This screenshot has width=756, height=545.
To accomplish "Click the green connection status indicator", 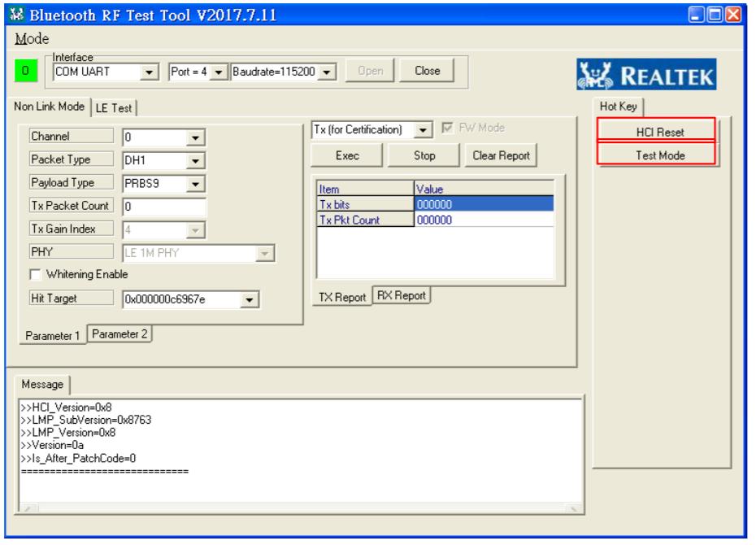I will pyautogui.click(x=26, y=71).
